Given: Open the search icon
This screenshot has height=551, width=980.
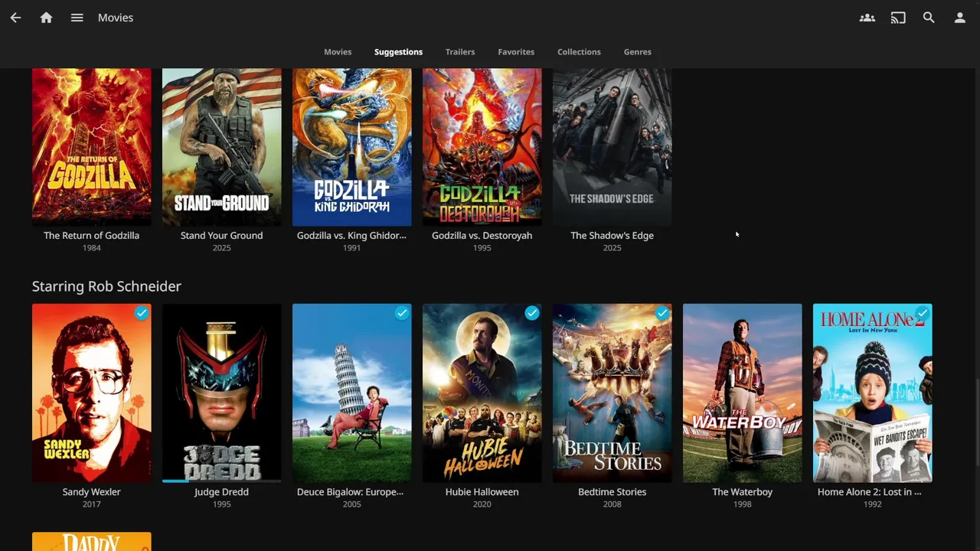Looking at the screenshot, I should (929, 18).
